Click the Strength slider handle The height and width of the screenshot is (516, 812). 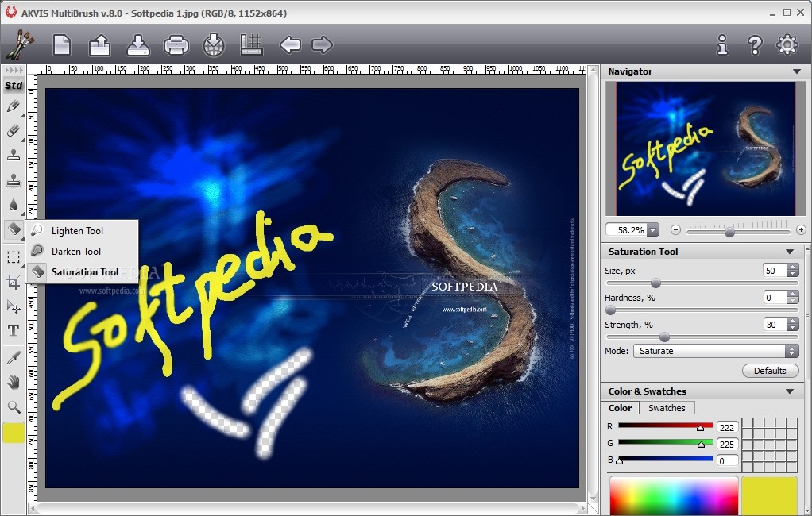pos(664,337)
